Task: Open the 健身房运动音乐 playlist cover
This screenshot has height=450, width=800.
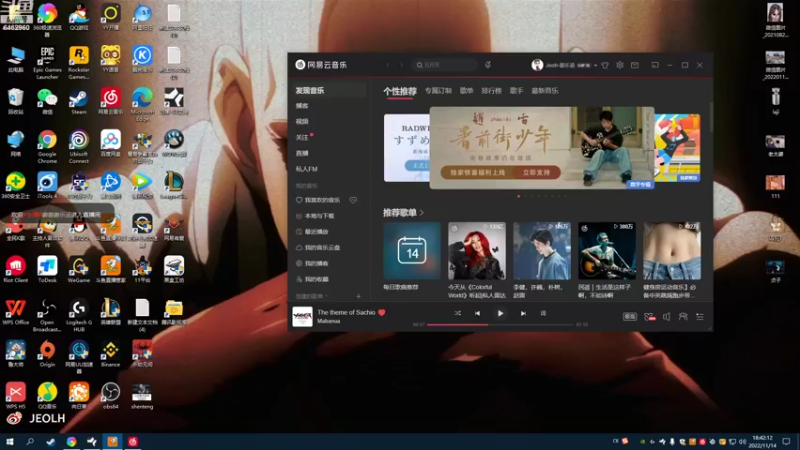Action: tap(672, 251)
